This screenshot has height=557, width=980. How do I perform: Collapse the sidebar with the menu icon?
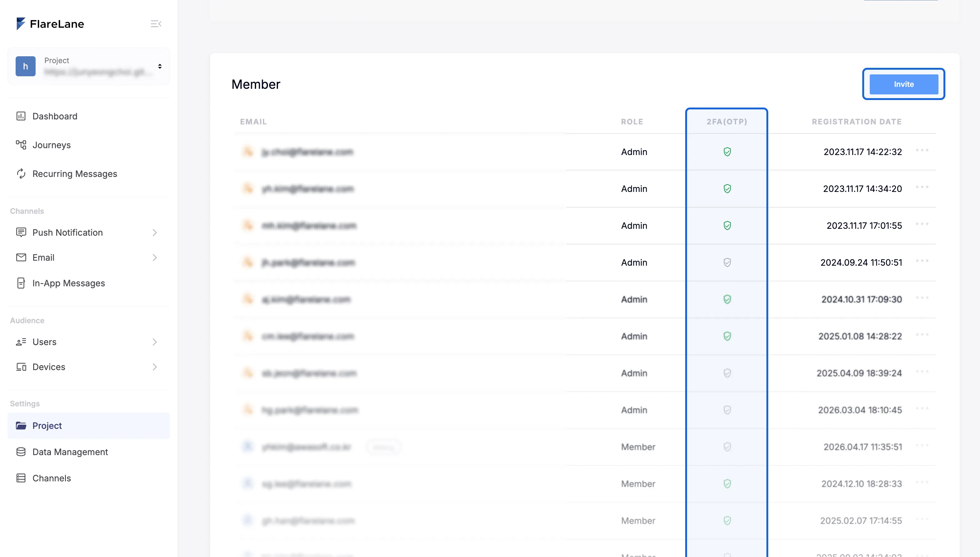pos(156,24)
